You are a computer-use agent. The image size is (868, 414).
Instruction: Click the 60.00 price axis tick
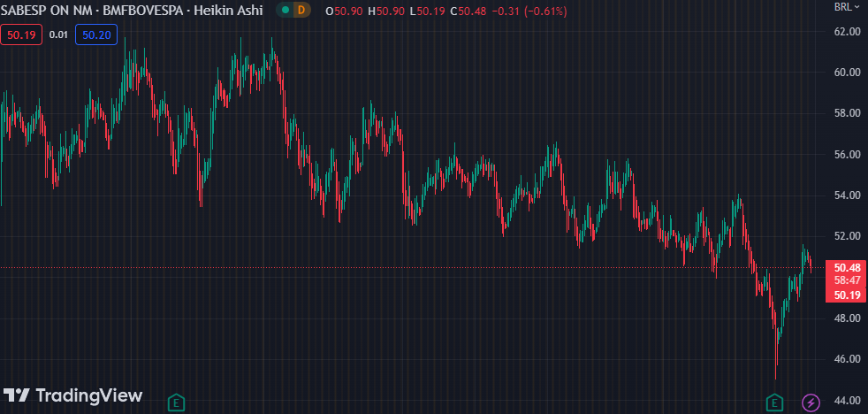pyautogui.click(x=847, y=72)
